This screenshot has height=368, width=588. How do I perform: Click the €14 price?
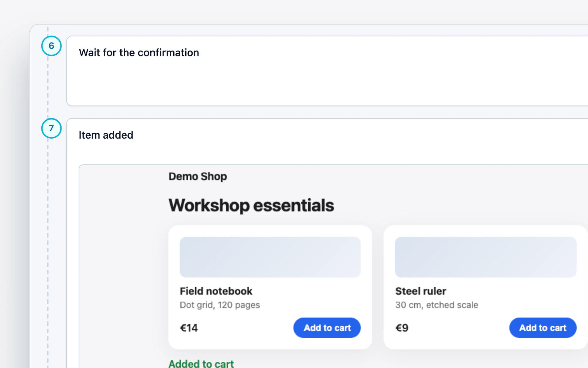click(x=189, y=328)
